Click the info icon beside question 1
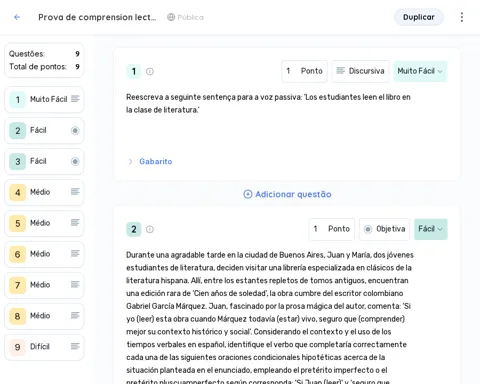Viewport: 480px width, 384px height. click(x=150, y=71)
